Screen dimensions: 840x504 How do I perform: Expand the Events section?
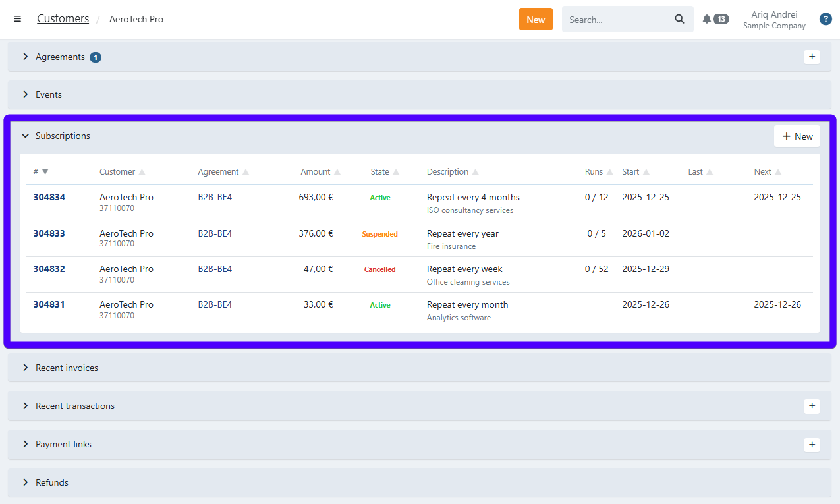pos(48,94)
